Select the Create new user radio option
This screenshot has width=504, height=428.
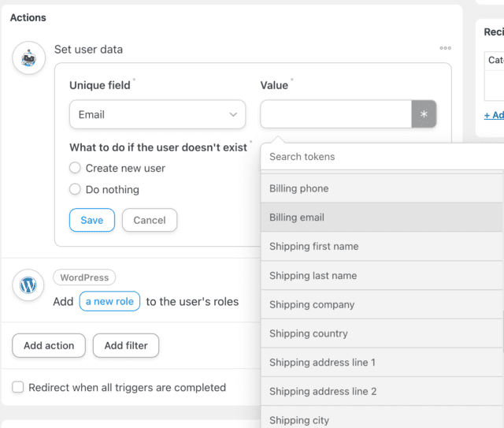[76, 168]
